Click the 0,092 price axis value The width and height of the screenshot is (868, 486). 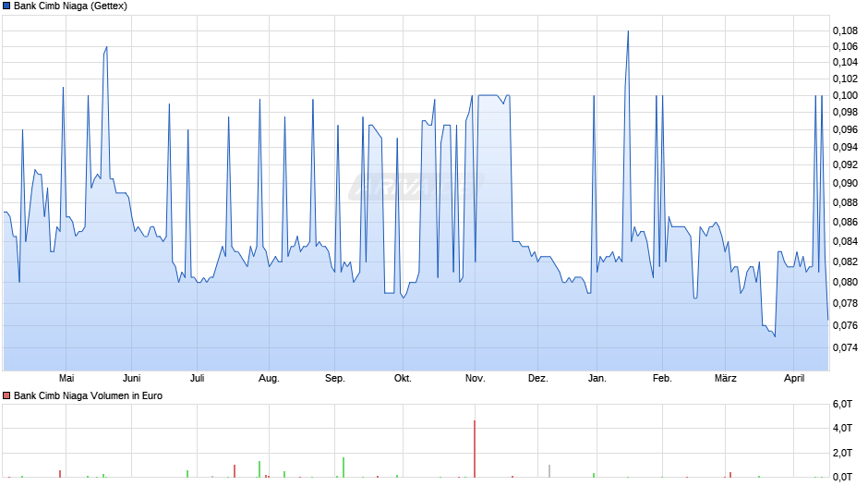845,164
